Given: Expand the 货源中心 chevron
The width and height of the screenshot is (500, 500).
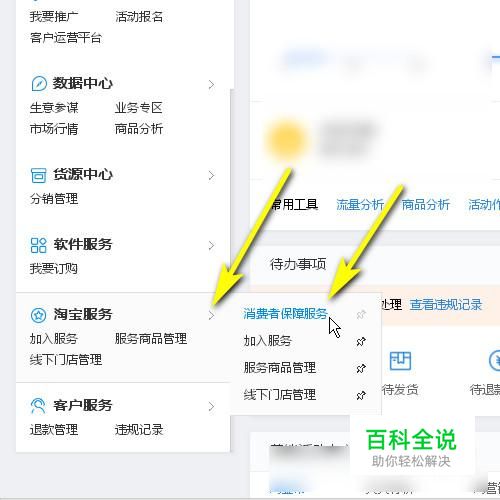Looking at the screenshot, I should 211,176.
